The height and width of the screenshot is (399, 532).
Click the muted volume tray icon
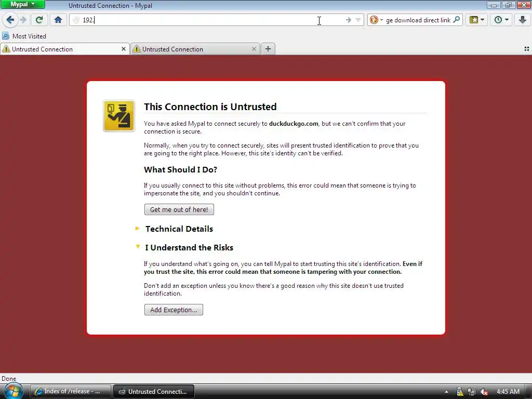[484, 392]
